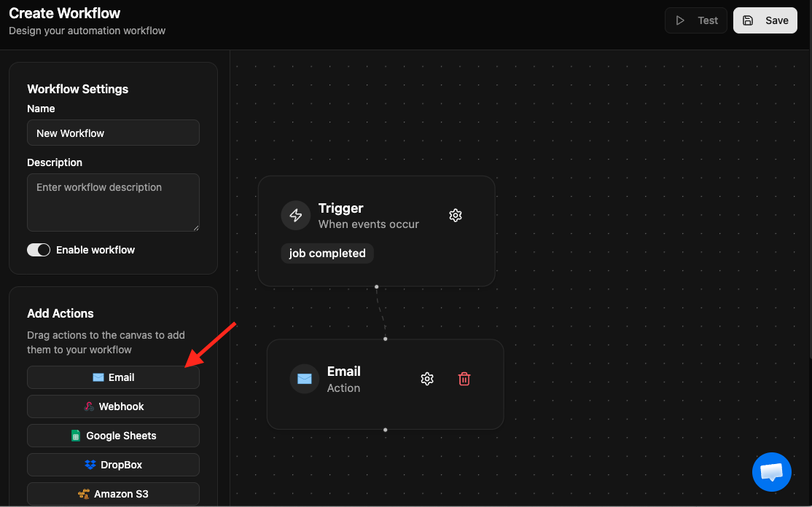Open Trigger node settings gear

(x=456, y=216)
